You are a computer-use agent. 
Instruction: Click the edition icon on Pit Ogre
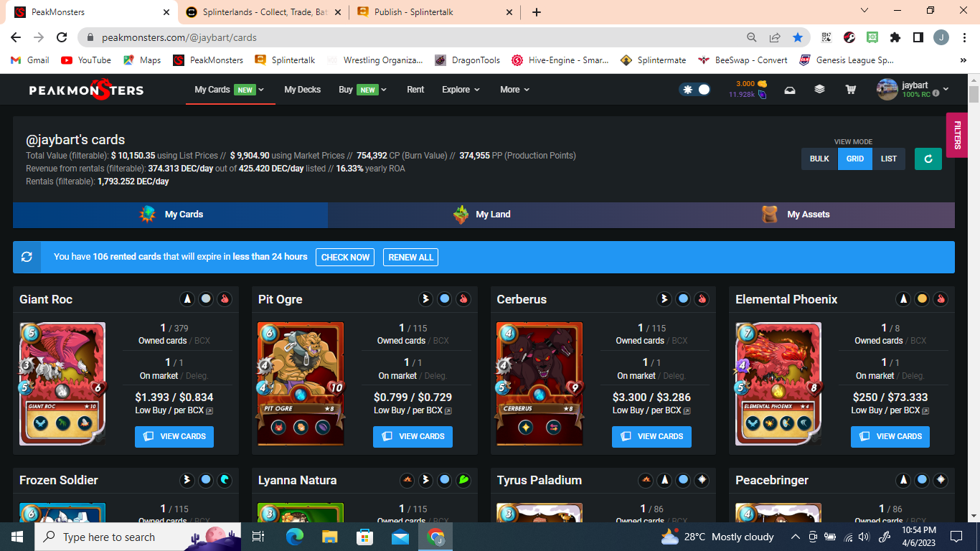[426, 299]
